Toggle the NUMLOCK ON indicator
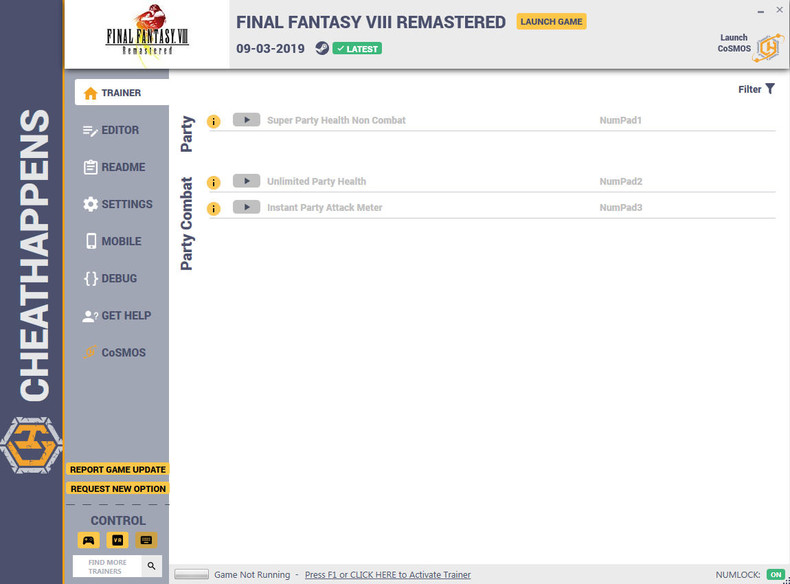 [775, 575]
